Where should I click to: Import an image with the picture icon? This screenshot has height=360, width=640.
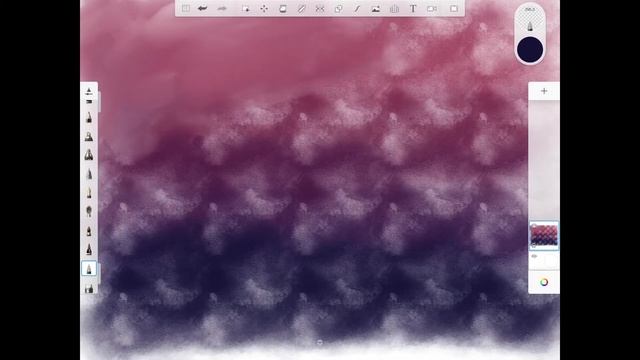pos(376,9)
